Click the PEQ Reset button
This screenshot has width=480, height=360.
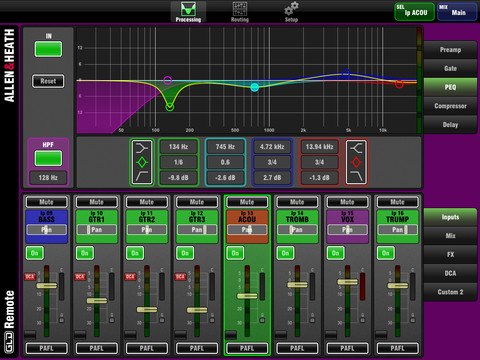pos(48,81)
